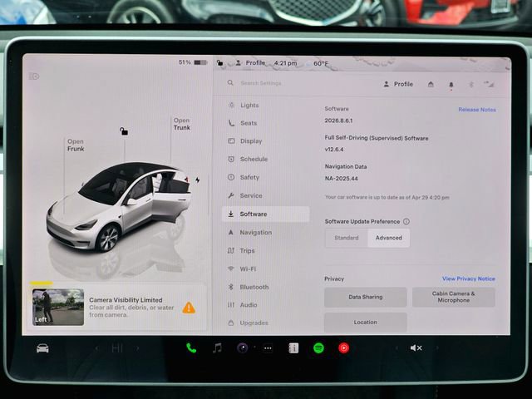The image size is (532, 399).
Task: Tap the 4:21 pm clock
Action: (285, 63)
